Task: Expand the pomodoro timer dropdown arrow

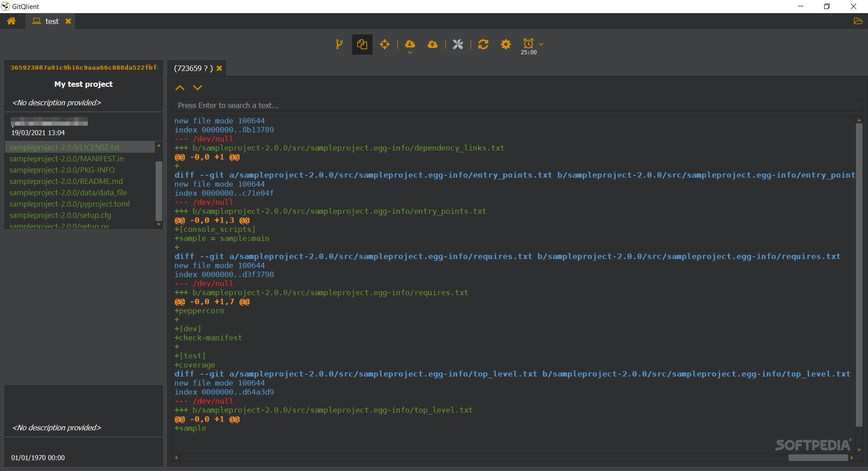Action: coord(541,44)
